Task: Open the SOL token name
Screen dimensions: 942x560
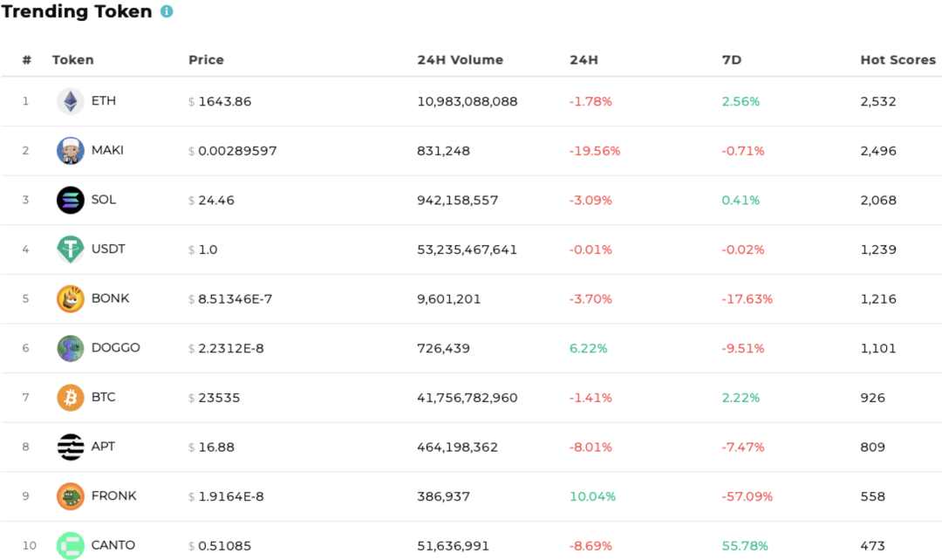Action: click(x=103, y=199)
